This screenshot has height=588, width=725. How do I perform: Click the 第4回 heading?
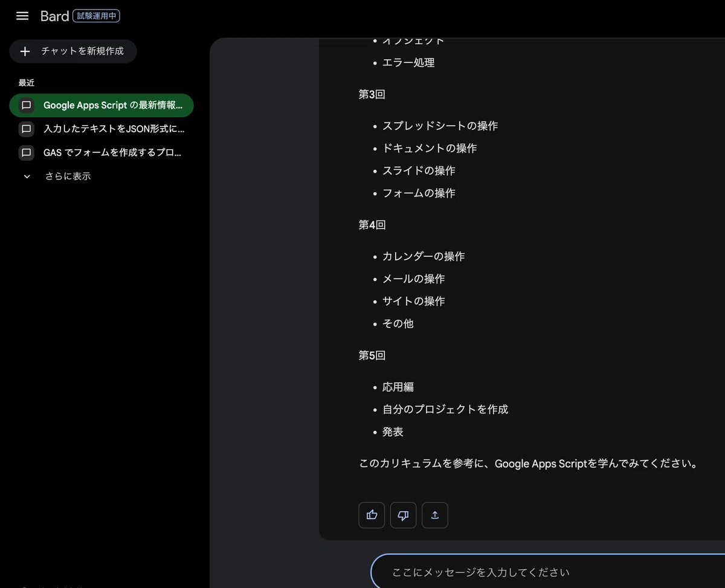tap(372, 225)
